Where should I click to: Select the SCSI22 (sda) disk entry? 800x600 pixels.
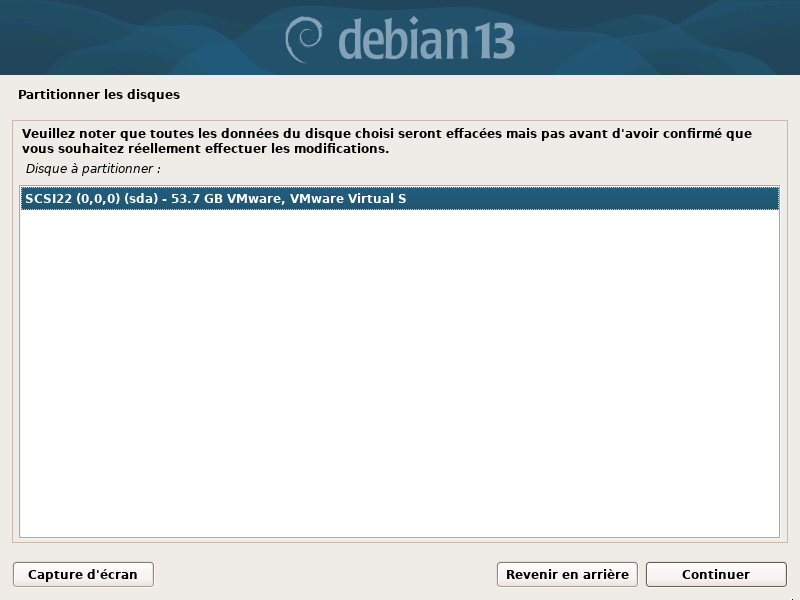(399, 198)
